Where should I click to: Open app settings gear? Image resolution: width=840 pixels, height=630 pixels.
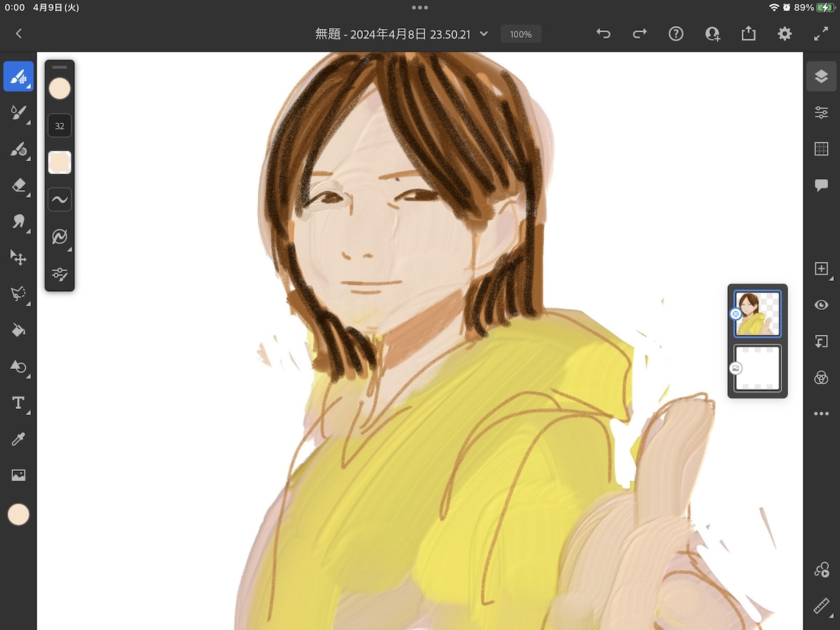pos(785,34)
